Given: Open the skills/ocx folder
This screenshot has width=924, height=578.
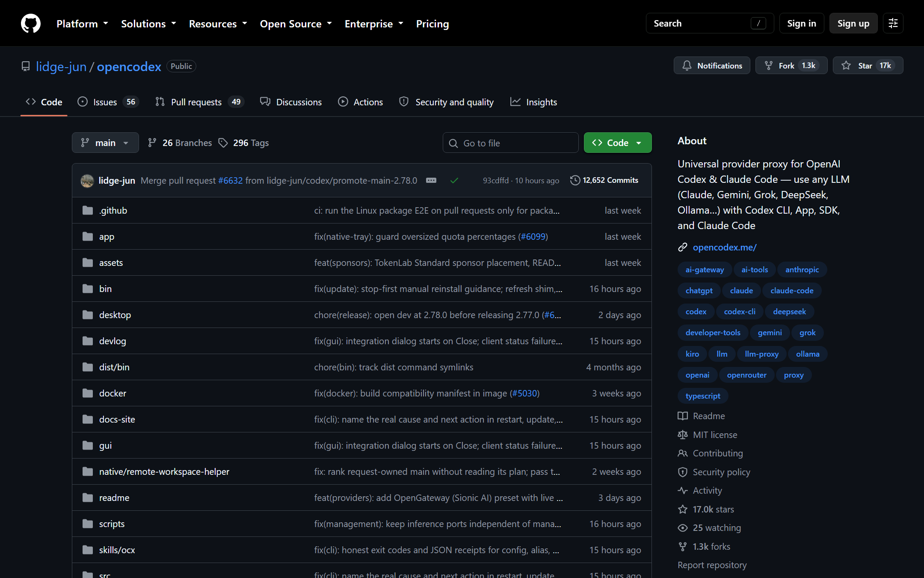Looking at the screenshot, I should pos(117,550).
